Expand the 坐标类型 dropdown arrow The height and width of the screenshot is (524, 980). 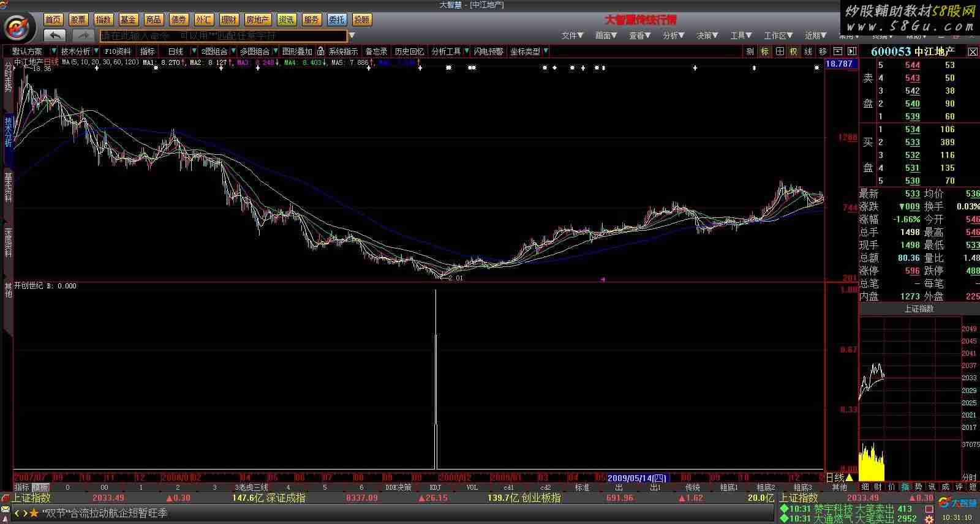[546, 51]
